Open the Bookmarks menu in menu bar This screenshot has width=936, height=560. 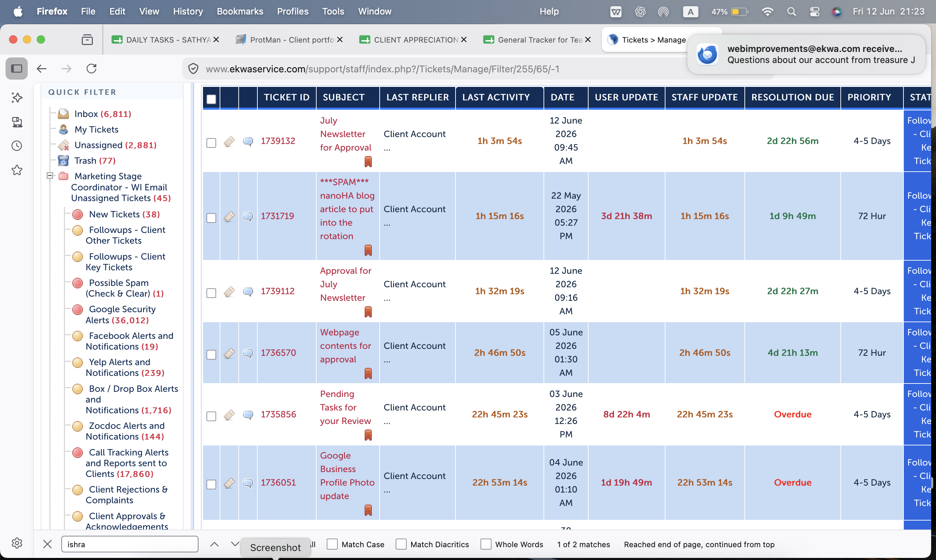(240, 11)
